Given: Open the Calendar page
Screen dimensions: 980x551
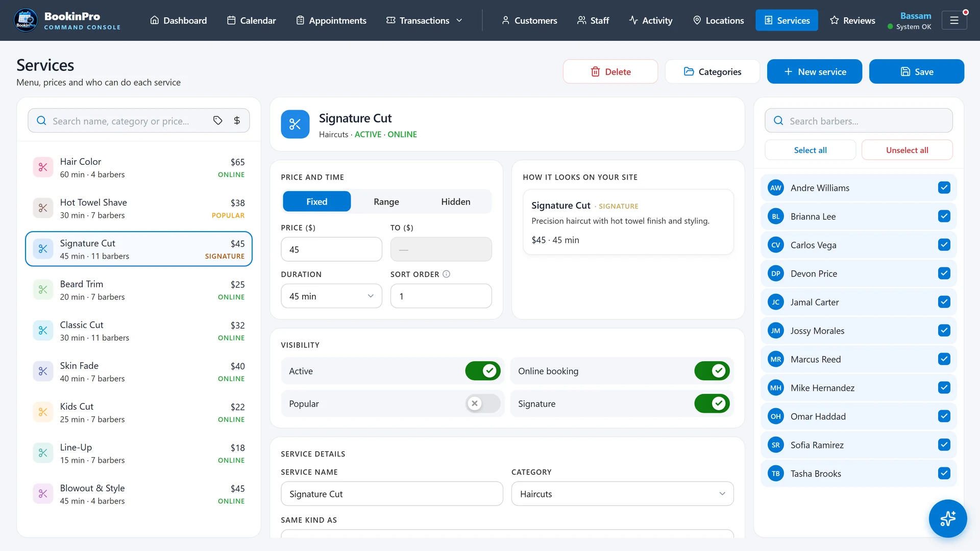Looking at the screenshot, I should (x=252, y=20).
